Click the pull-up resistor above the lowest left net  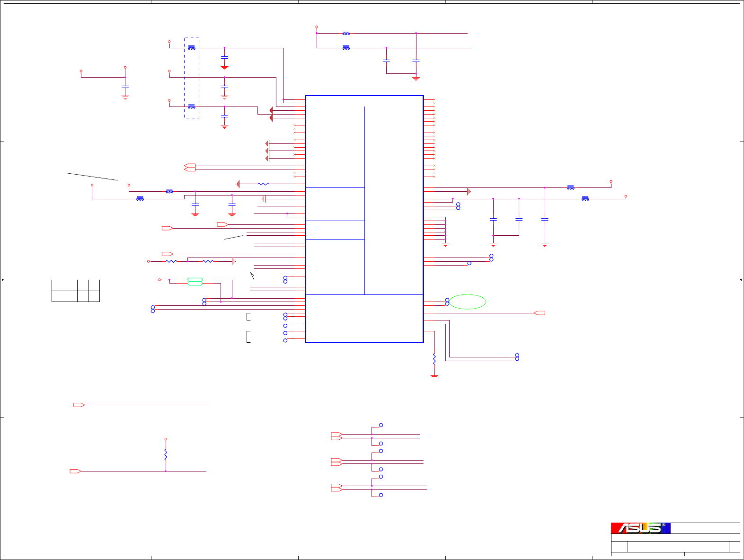(166, 455)
